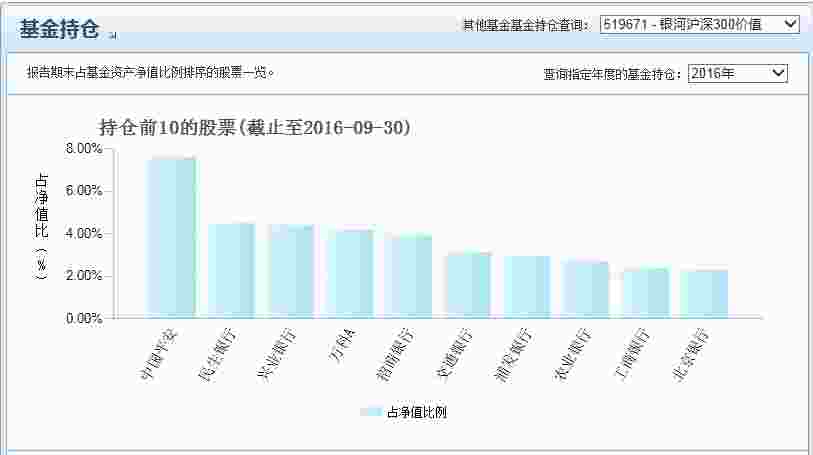Click the 占净值比(%) vertical axis title
813x455 pixels.
pyautogui.click(x=41, y=226)
